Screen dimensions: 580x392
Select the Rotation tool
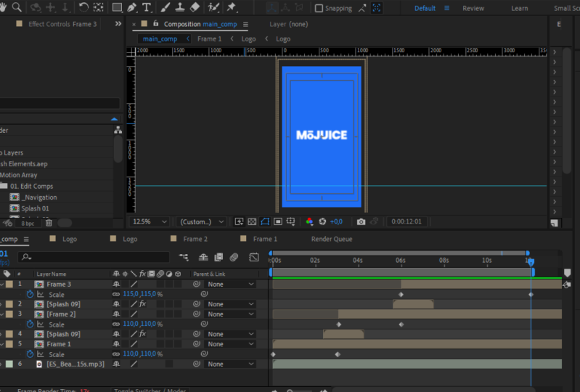point(83,7)
